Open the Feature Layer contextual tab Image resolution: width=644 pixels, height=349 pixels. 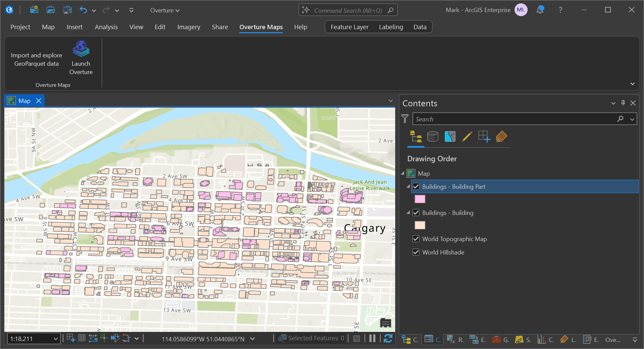coord(350,27)
